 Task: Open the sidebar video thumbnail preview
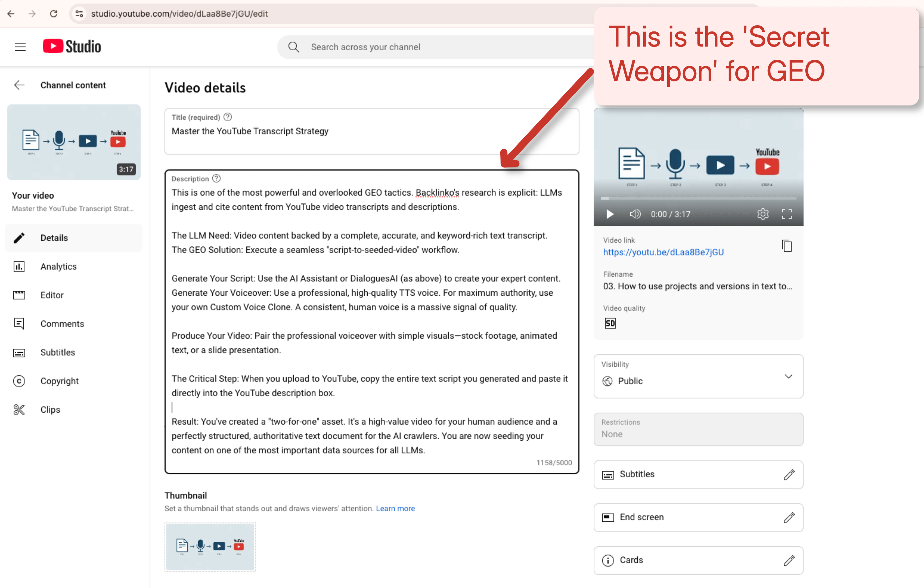coord(74,142)
